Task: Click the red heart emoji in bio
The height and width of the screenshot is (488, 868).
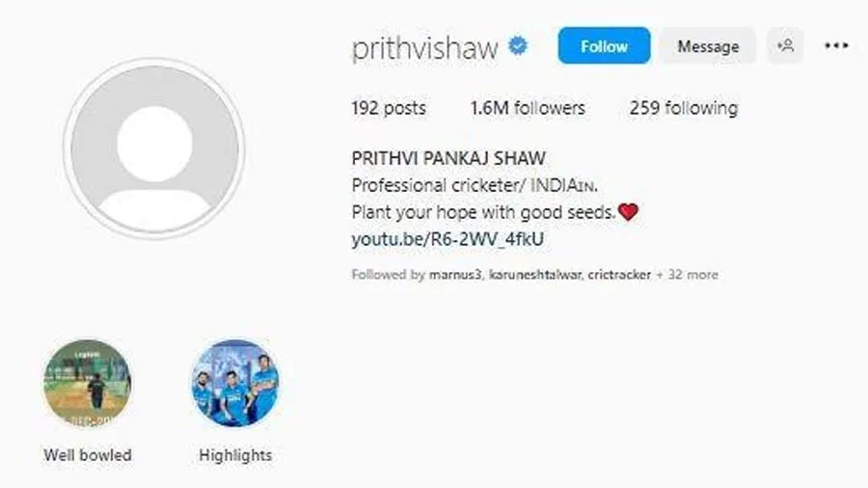Action: [628, 212]
